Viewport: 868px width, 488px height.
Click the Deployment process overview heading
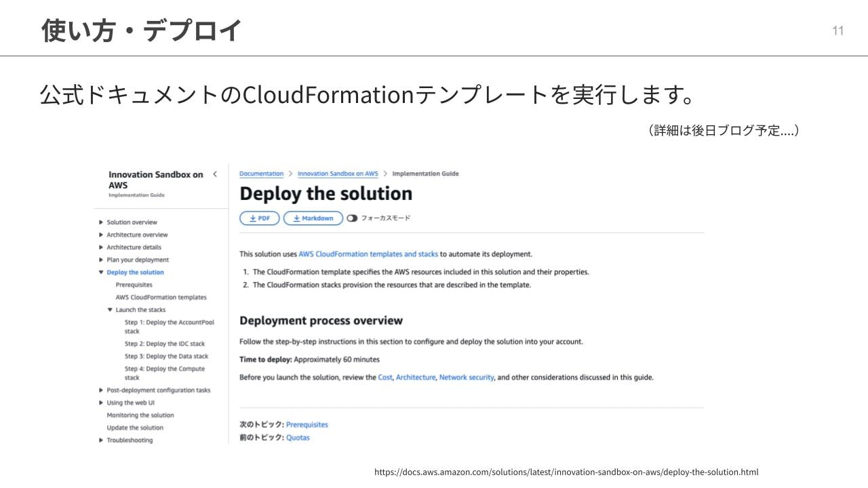(x=321, y=321)
